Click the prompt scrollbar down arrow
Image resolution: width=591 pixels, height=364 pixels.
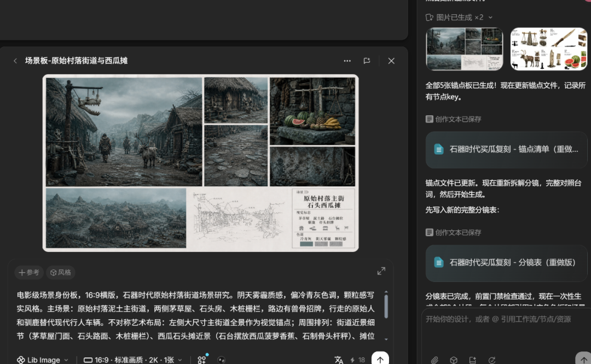(386, 339)
